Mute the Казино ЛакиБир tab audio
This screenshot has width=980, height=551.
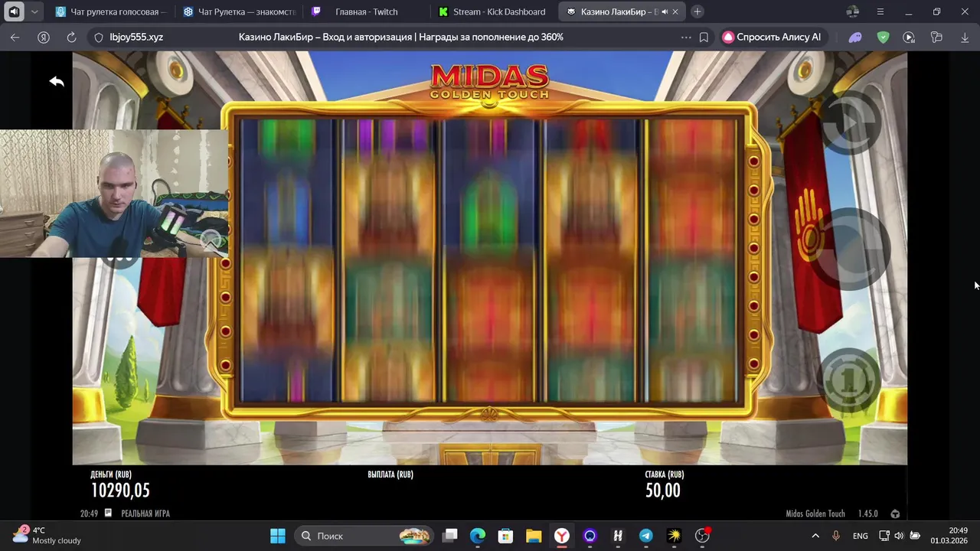(664, 11)
